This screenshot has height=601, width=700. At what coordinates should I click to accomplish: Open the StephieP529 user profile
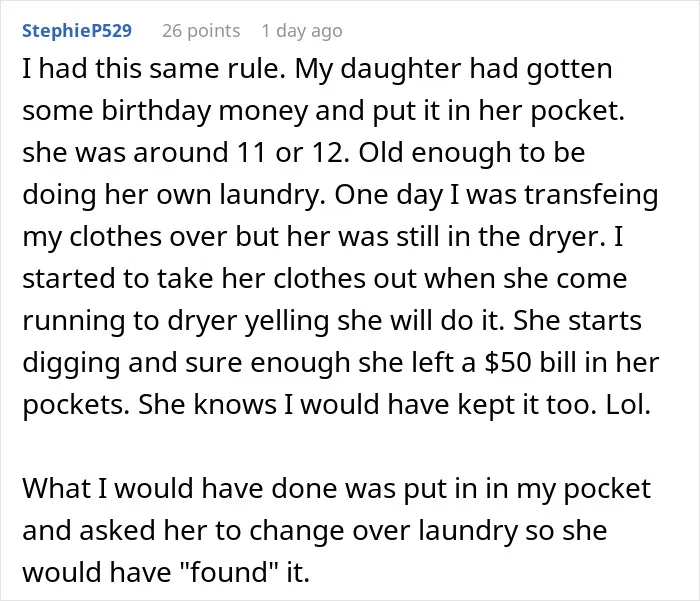tap(77, 31)
